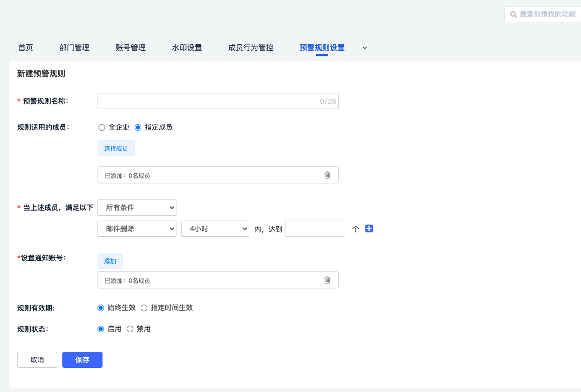This screenshot has width=581, height=392.
Task: Add another condition with blue plus icon
Action: tap(369, 229)
